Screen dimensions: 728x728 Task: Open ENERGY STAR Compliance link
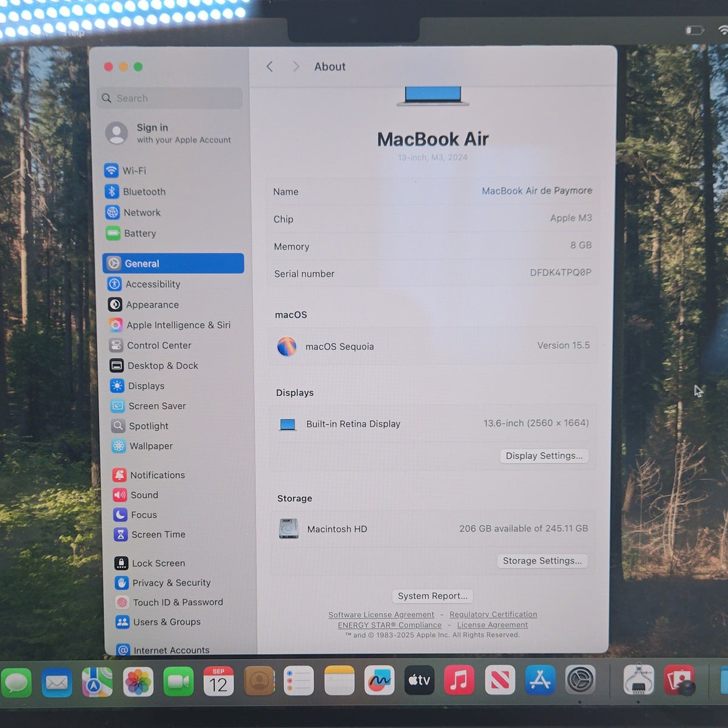click(x=389, y=625)
